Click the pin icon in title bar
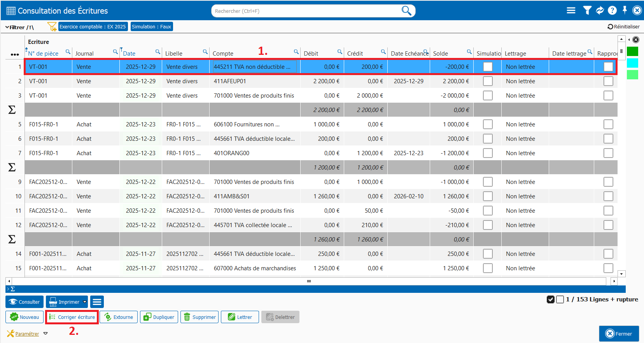 point(625,10)
